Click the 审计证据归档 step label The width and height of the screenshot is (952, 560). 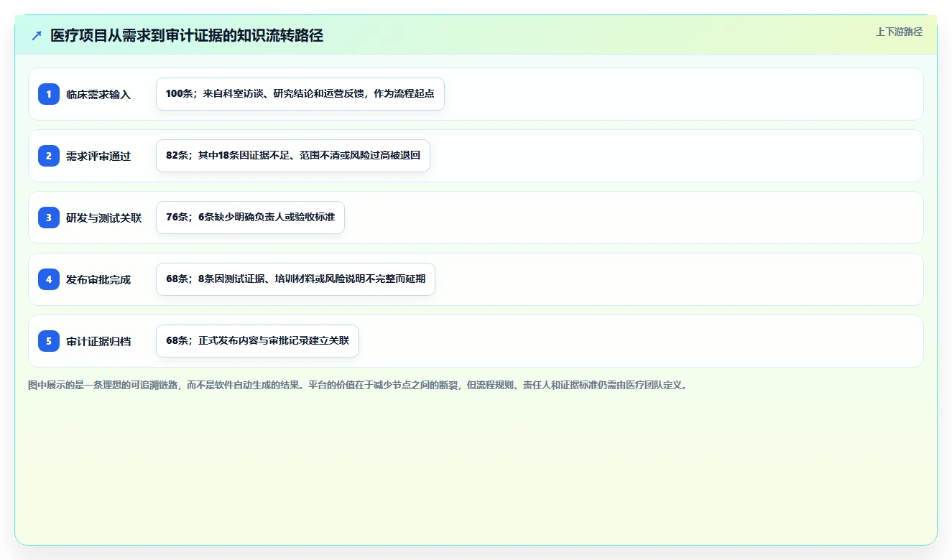(x=98, y=341)
